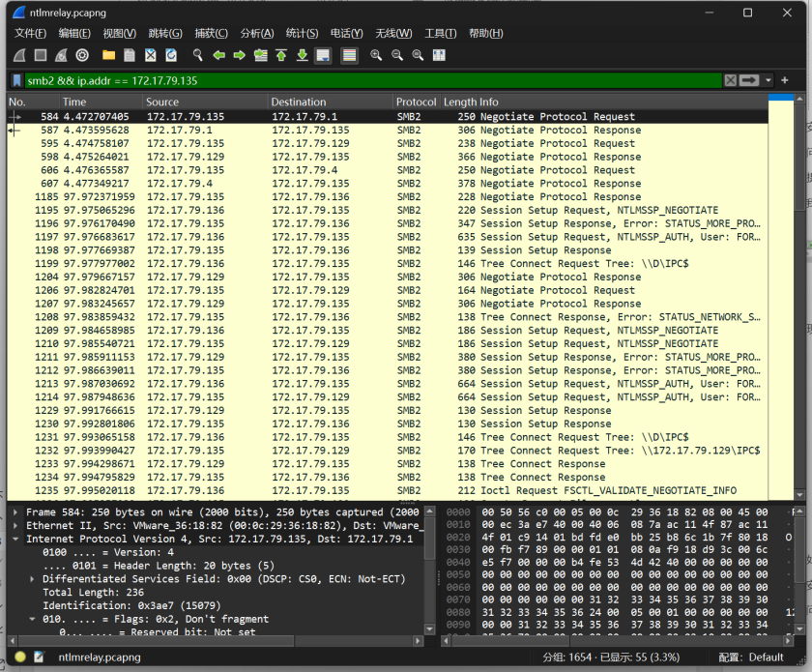Jump to first packet toolbar icon
Viewport: 812px width, 672px height.
[281, 56]
